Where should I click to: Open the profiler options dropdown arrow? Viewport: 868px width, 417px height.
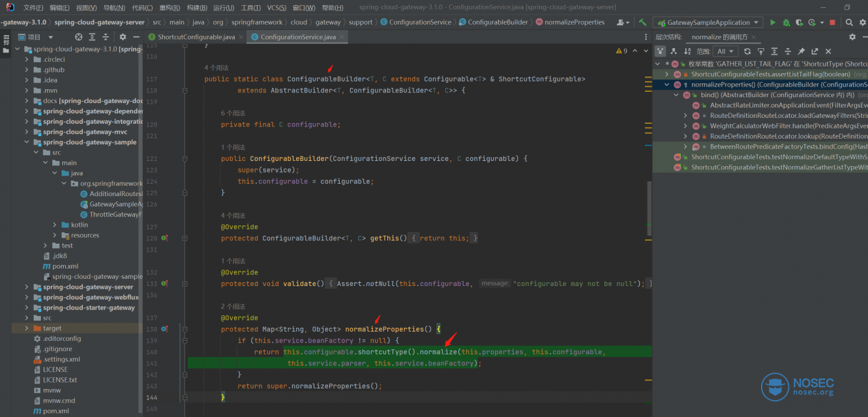pyautogui.click(x=822, y=22)
